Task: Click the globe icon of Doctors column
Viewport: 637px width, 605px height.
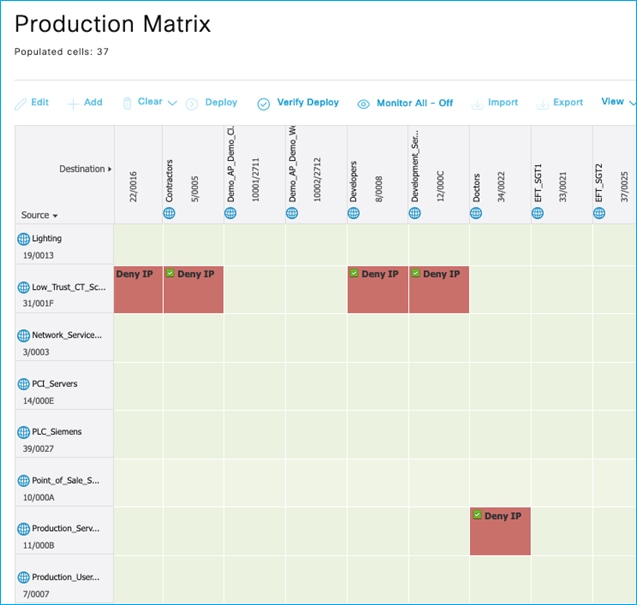Action: click(x=476, y=213)
